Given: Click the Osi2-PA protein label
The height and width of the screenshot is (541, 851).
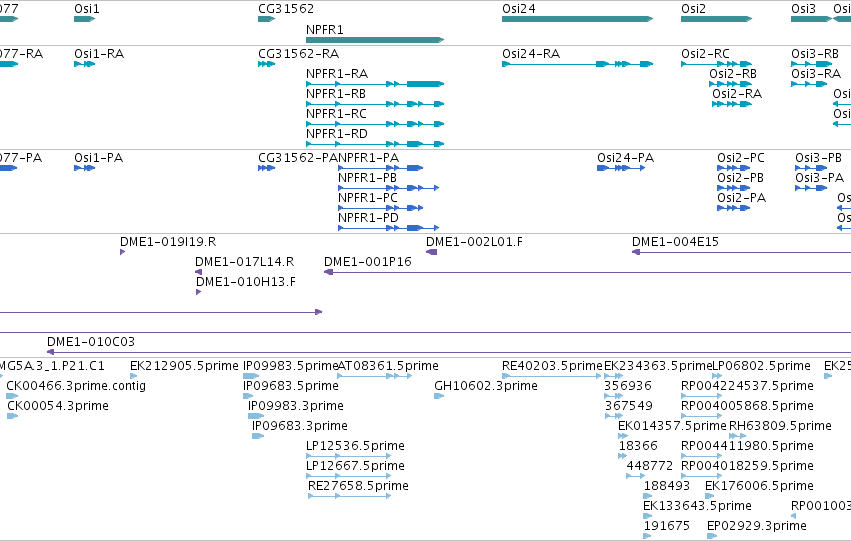Looking at the screenshot, I should 741,198.
